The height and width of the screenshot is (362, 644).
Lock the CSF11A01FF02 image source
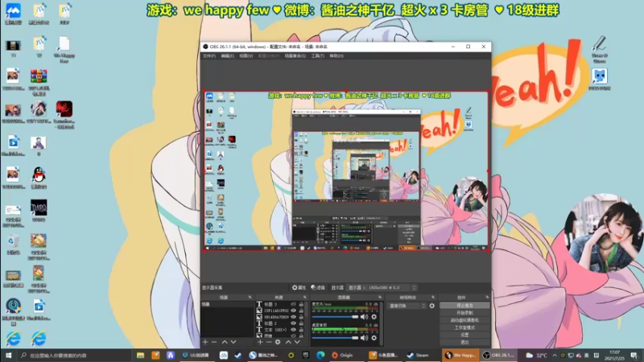pos(301,311)
